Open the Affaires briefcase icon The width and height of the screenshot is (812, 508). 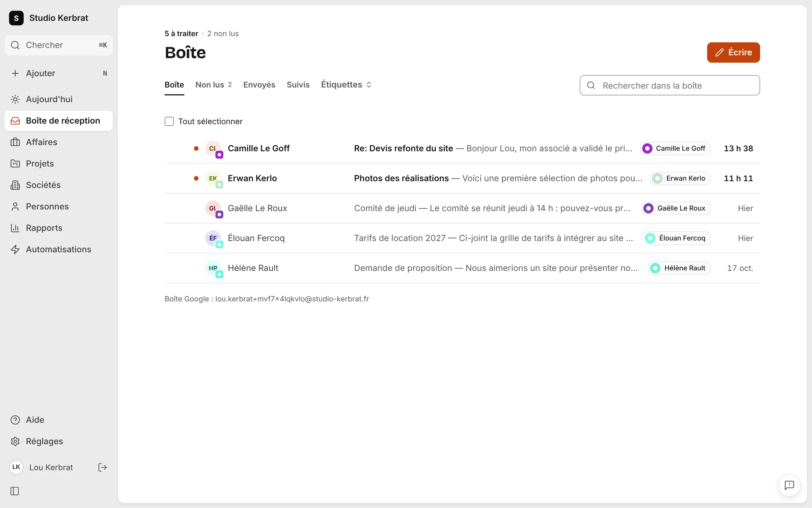(x=15, y=142)
